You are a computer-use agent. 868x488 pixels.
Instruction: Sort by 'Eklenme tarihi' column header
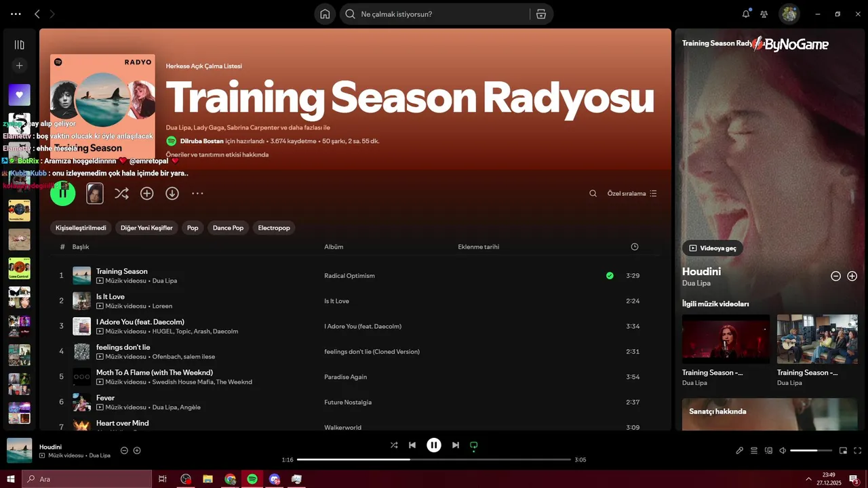tap(479, 247)
